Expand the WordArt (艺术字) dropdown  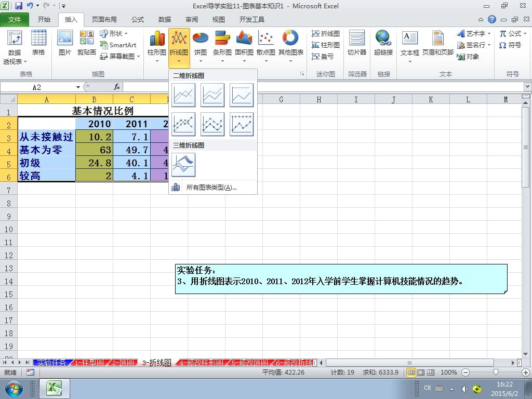[489, 34]
